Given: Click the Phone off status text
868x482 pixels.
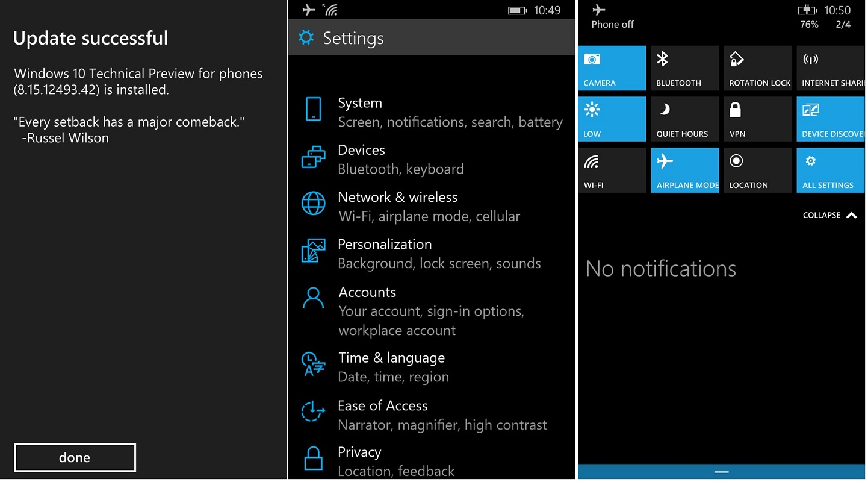Looking at the screenshot, I should tap(613, 25).
